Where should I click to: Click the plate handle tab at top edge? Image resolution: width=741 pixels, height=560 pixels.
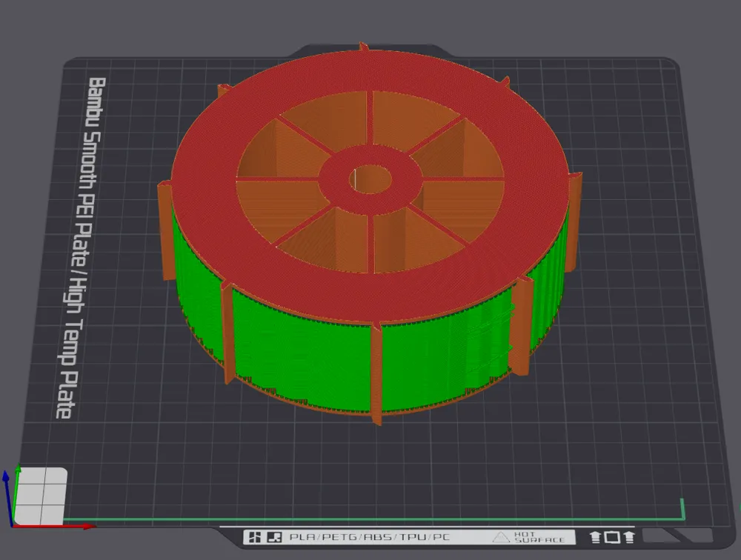[x=373, y=50]
